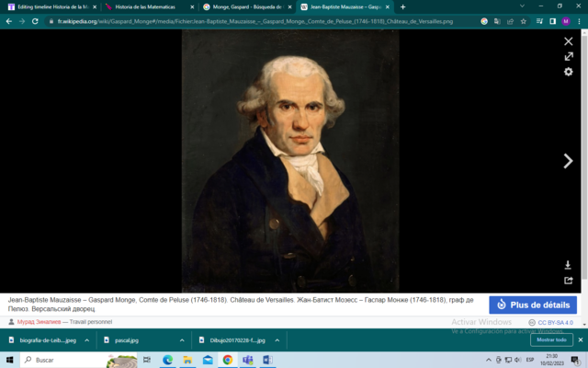Open clock showing 21:30 date panel

click(551, 360)
